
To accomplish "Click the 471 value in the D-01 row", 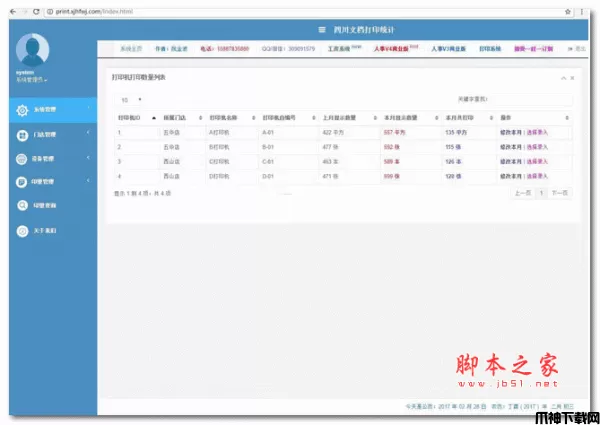I will [x=330, y=176].
